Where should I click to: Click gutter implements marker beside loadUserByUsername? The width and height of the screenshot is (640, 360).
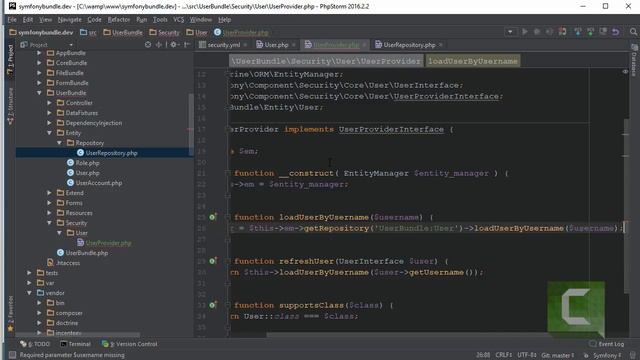click(x=213, y=217)
